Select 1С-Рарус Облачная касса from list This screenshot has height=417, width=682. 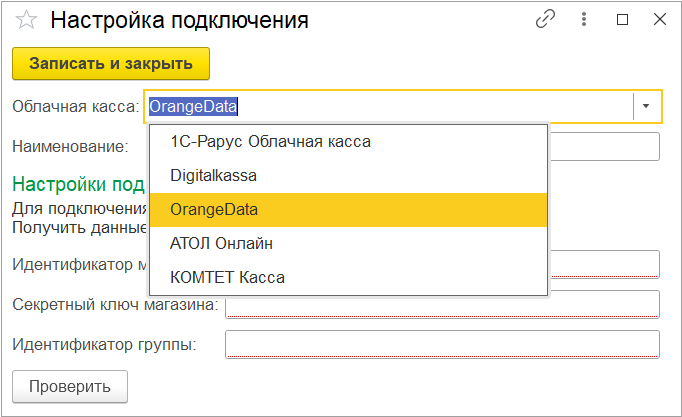(270, 142)
